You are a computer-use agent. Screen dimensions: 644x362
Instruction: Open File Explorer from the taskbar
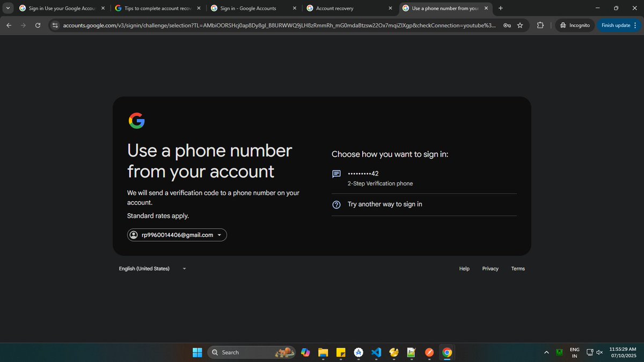coord(323,352)
